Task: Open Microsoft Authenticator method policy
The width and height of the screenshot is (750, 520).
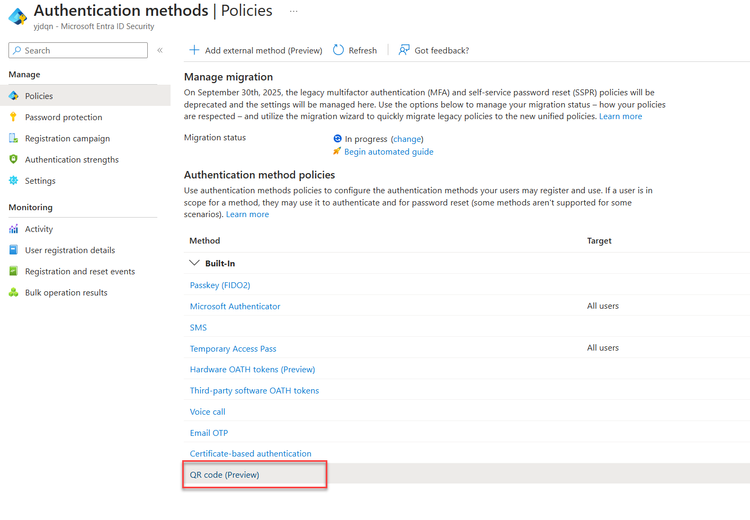Action: point(235,306)
